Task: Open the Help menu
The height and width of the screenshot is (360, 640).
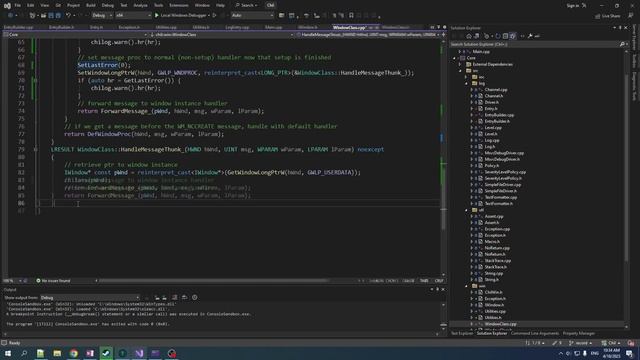Action: pyautogui.click(x=220, y=5)
